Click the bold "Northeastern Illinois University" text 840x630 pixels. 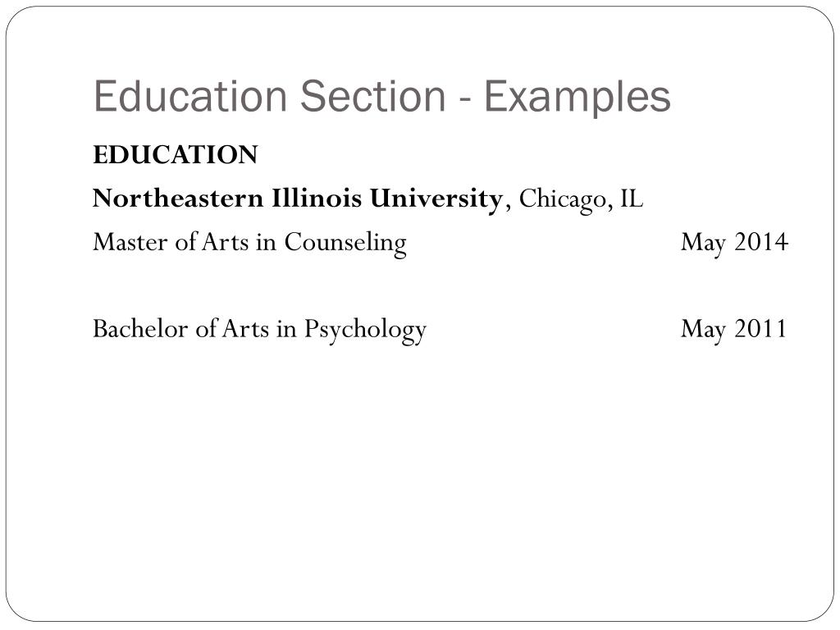tap(297, 199)
